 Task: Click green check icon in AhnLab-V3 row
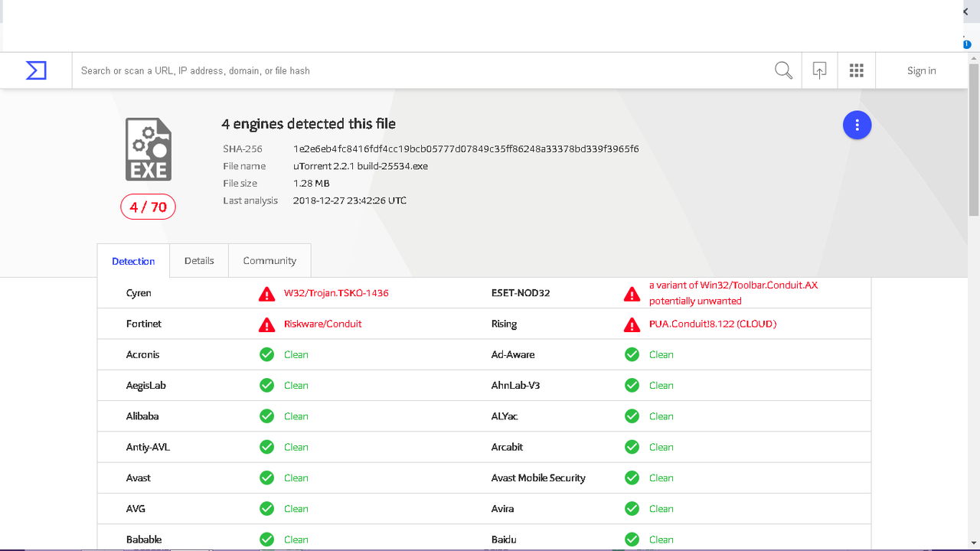point(632,385)
